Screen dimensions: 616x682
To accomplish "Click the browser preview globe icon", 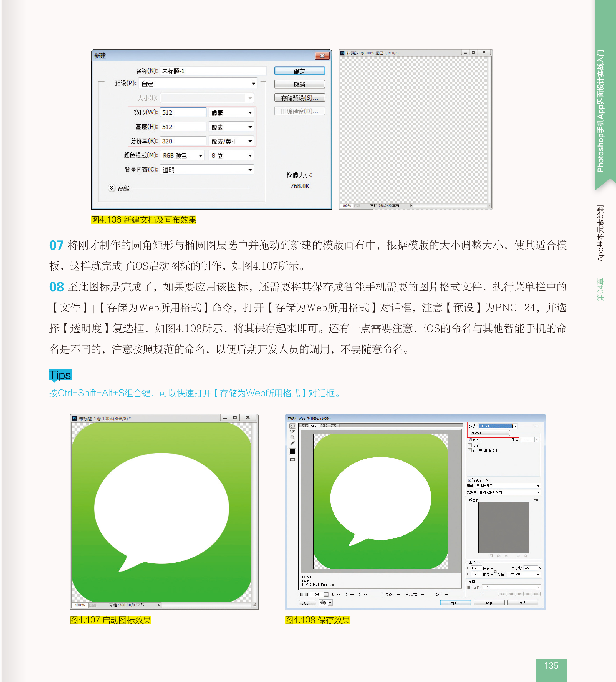I will 323,603.
